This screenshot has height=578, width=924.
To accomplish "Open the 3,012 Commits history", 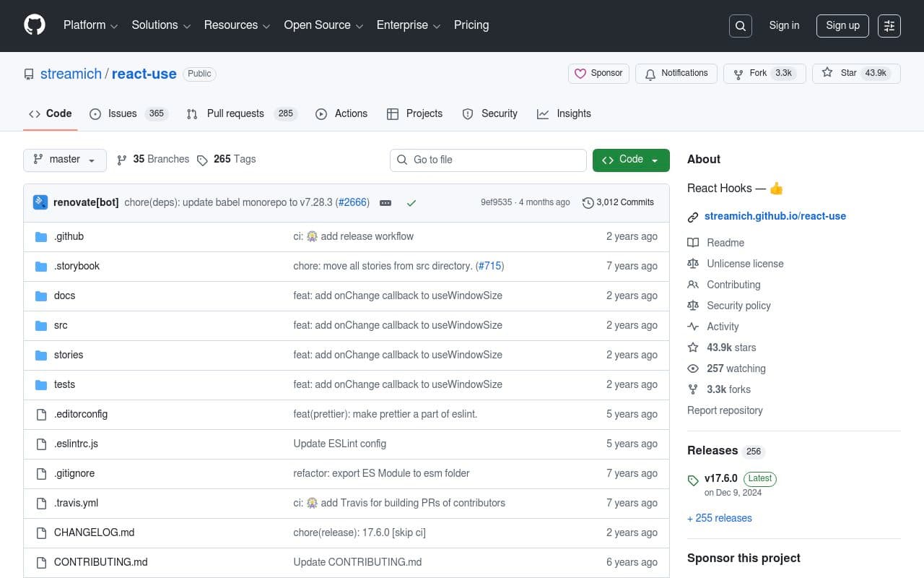I will pos(618,202).
